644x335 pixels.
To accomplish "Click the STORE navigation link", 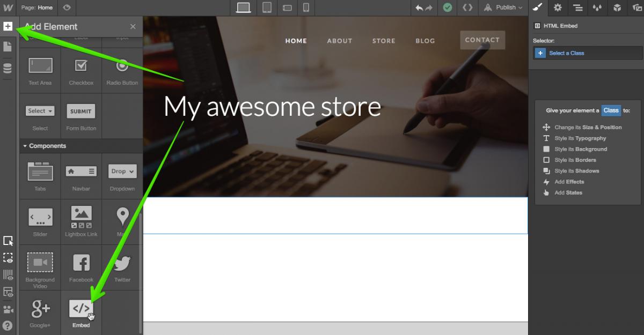I will (384, 41).
